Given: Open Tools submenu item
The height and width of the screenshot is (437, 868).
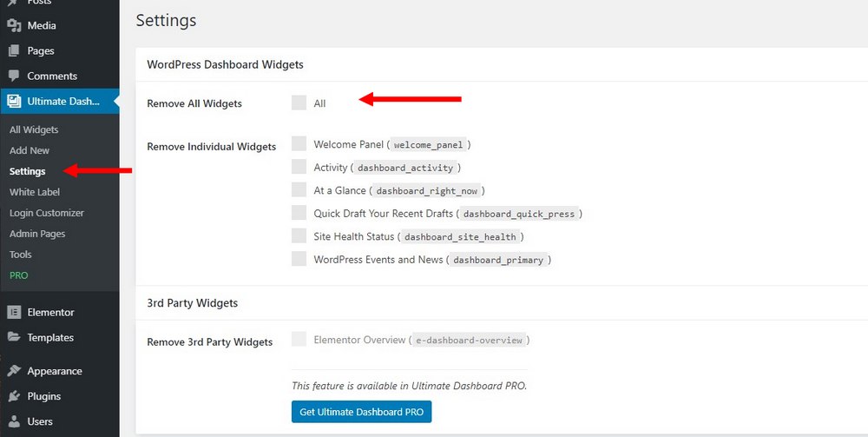Looking at the screenshot, I should (x=21, y=255).
